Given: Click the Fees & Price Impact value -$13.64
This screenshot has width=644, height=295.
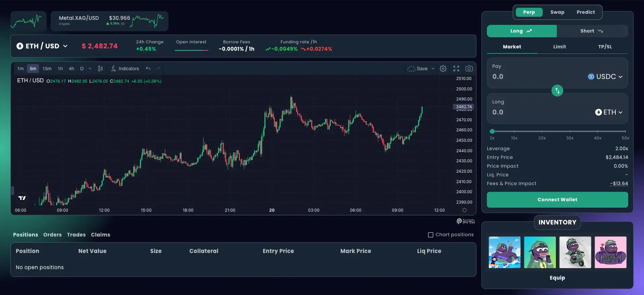Looking at the screenshot, I should coord(619,183).
